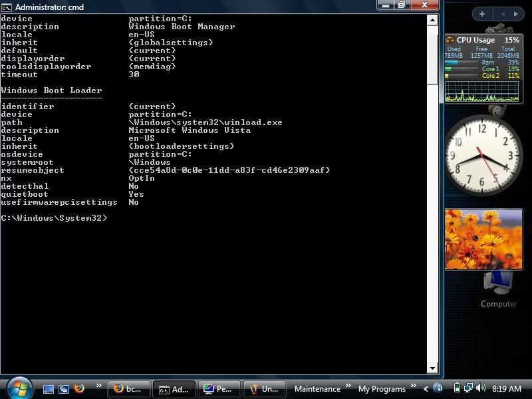Click cmd scrollbar up arrow

(x=432, y=20)
